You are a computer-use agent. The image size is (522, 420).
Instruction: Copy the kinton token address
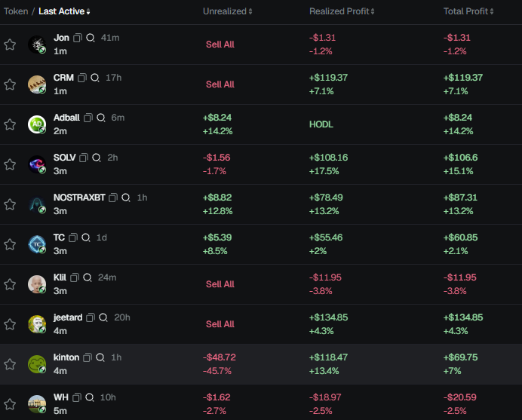pos(88,357)
